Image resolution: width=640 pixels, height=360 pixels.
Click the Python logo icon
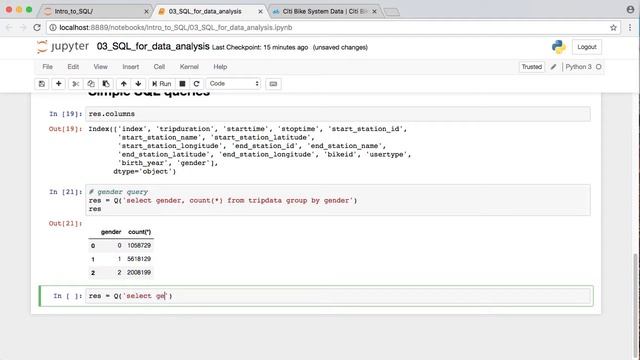pos(558,47)
